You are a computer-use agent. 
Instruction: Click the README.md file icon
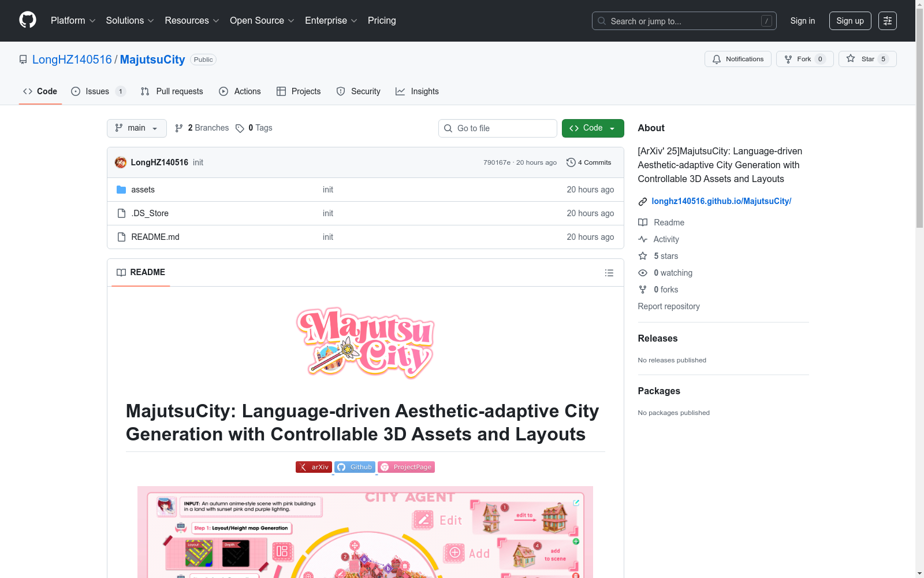[121, 237]
